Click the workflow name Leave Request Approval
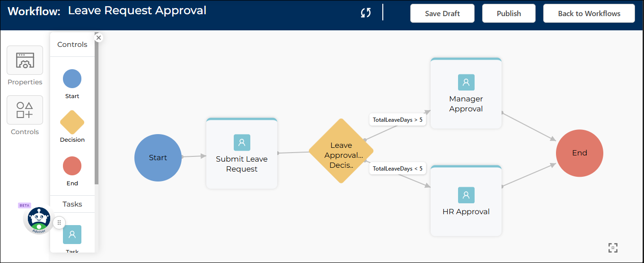The width and height of the screenshot is (644, 263). [137, 10]
